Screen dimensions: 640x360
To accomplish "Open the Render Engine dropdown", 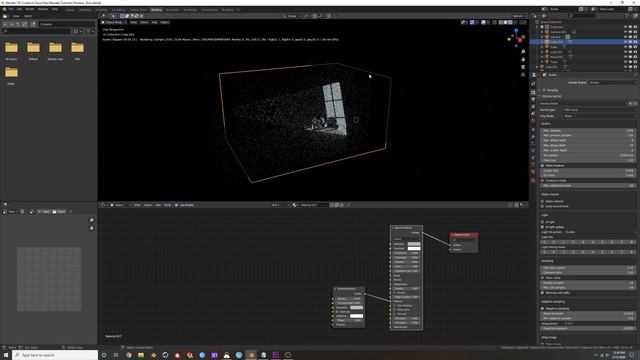I will tap(612, 82).
